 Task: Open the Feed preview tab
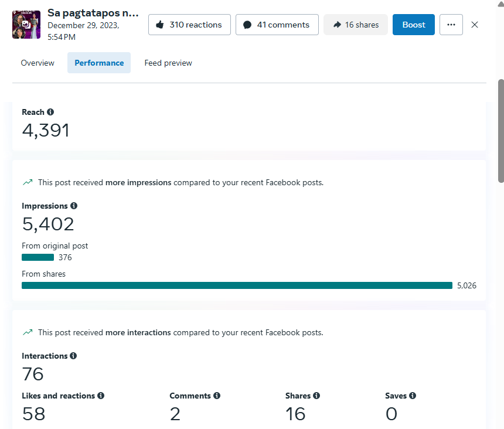point(168,63)
